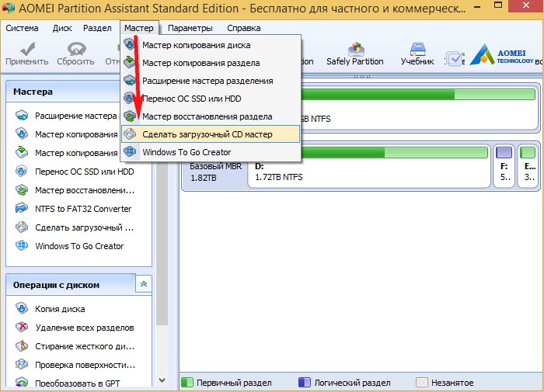
Task: Select Преобразовать в GPT operation
Action: pyautogui.click(x=78, y=383)
